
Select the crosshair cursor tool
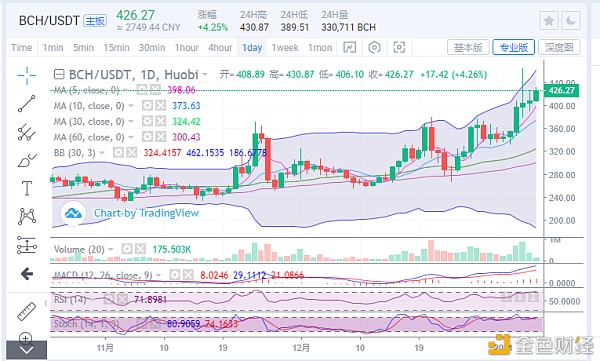27,75
